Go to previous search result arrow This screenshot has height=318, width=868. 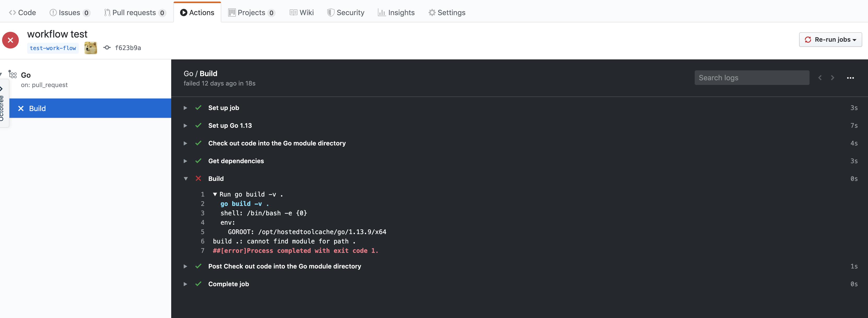point(820,78)
